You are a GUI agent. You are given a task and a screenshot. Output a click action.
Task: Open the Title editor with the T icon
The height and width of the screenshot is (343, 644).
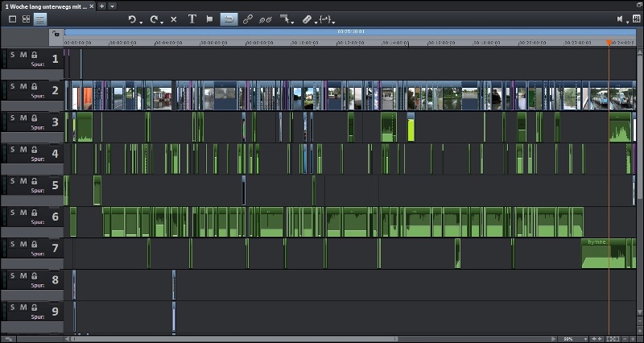click(192, 19)
